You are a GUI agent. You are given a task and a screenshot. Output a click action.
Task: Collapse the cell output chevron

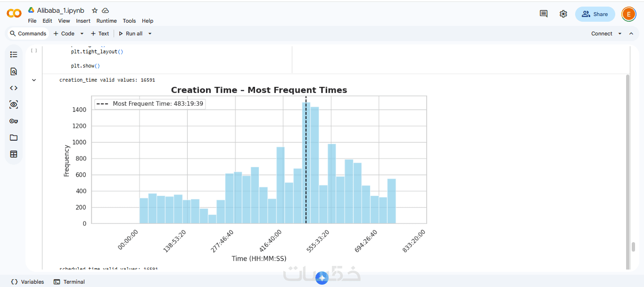click(34, 80)
